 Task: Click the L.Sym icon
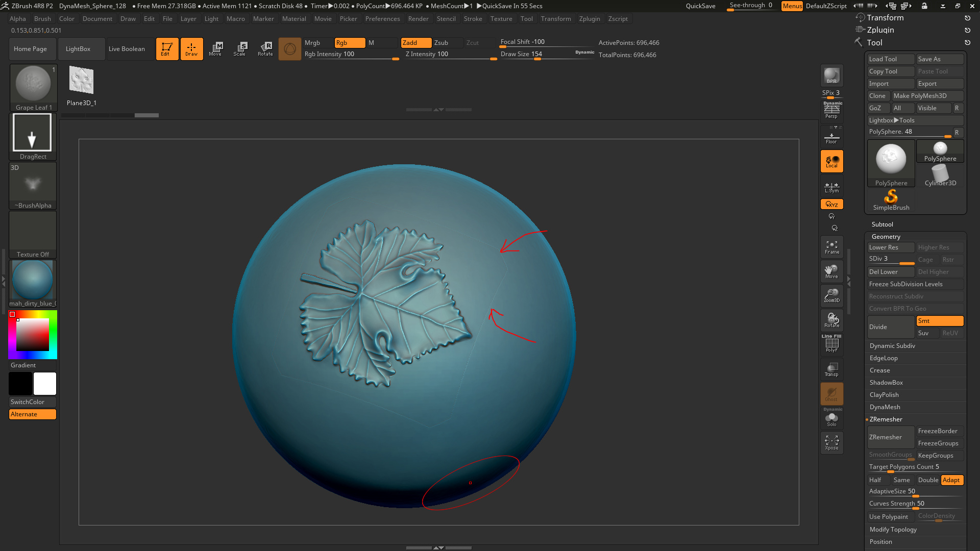click(831, 187)
